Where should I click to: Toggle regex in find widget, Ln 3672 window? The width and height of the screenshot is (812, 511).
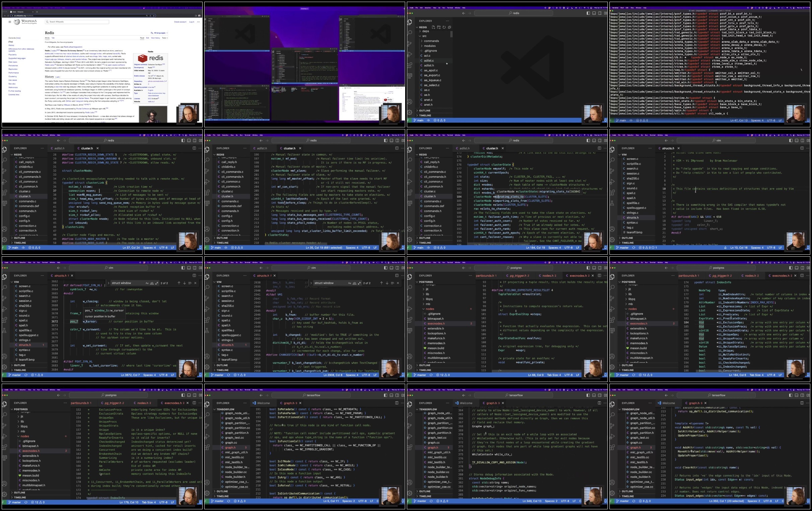point(157,283)
